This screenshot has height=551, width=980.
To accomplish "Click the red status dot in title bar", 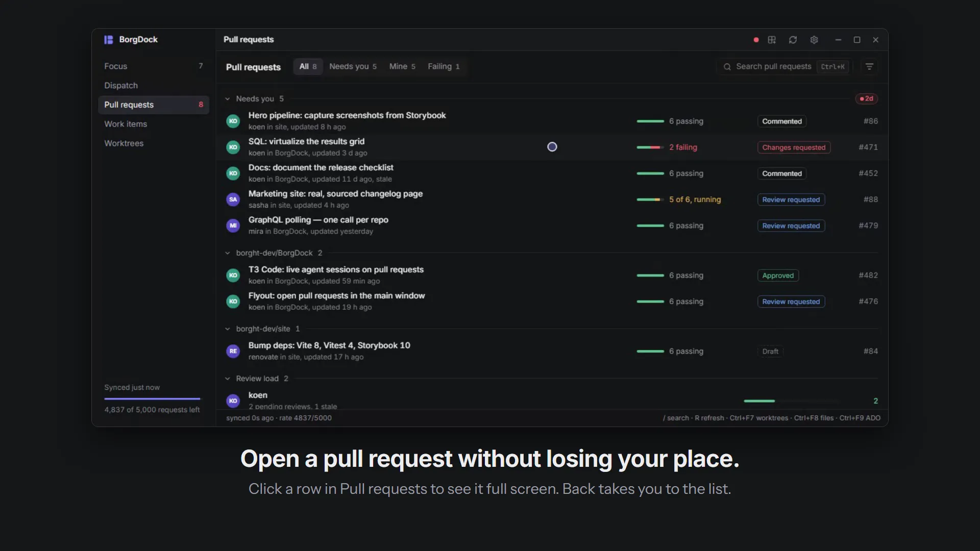I will (x=756, y=40).
